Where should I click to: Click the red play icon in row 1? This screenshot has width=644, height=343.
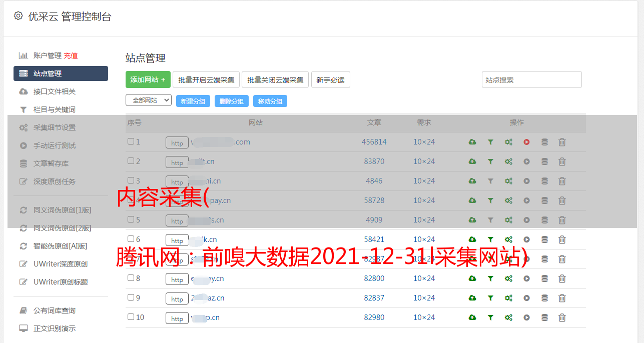526,142
